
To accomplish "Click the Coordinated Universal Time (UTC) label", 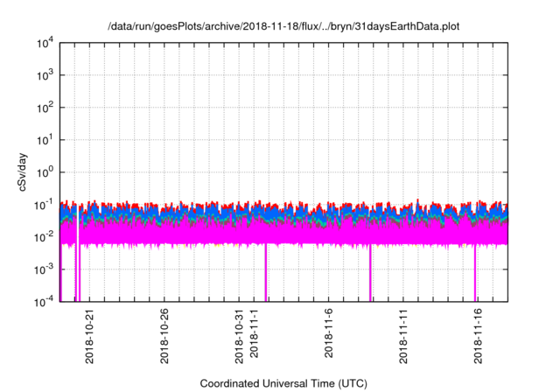I will click(x=283, y=383).
